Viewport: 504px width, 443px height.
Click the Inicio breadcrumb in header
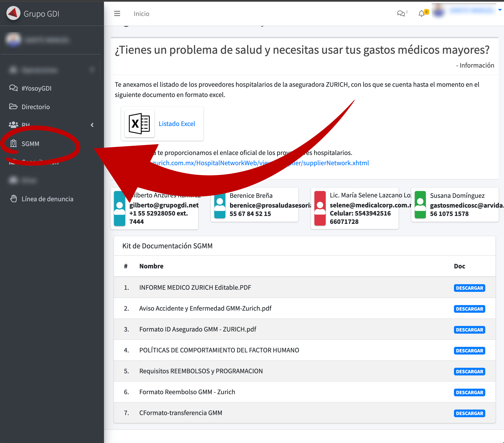pos(141,14)
